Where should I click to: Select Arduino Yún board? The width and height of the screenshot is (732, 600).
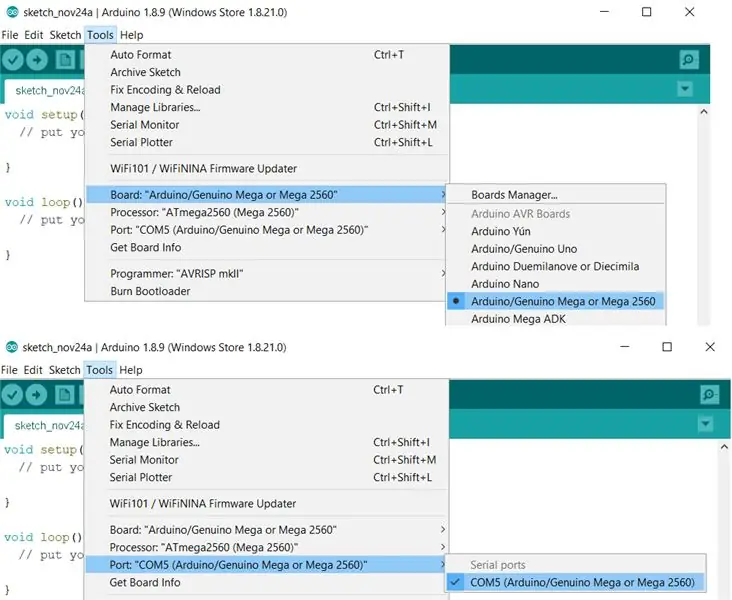pos(556,231)
